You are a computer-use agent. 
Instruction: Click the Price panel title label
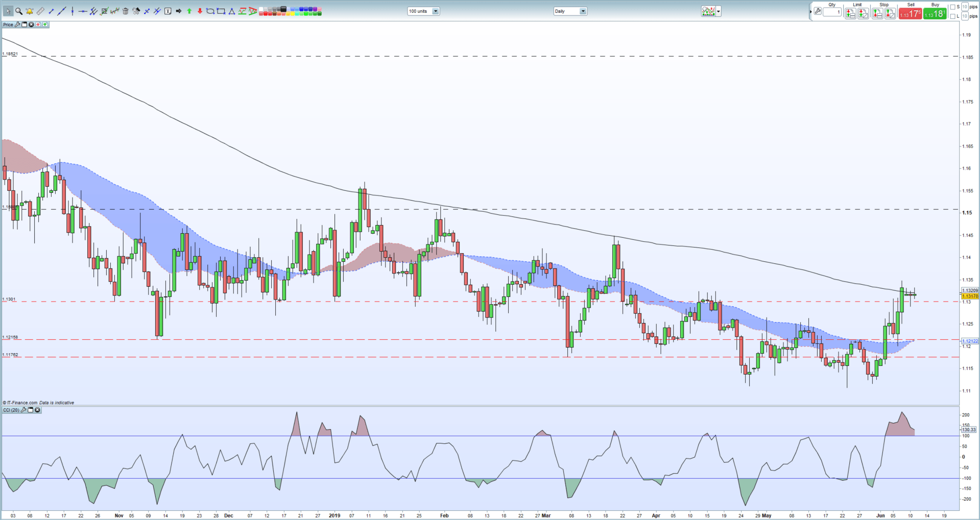pyautogui.click(x=8, y=24)
